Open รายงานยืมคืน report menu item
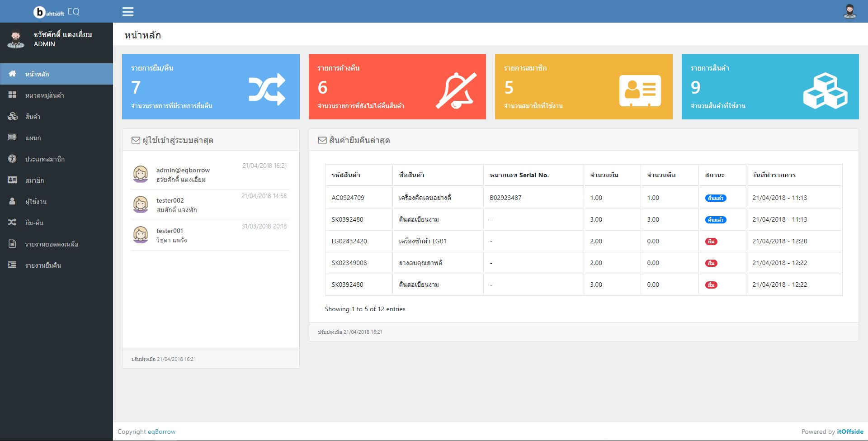 coord(43,266)
